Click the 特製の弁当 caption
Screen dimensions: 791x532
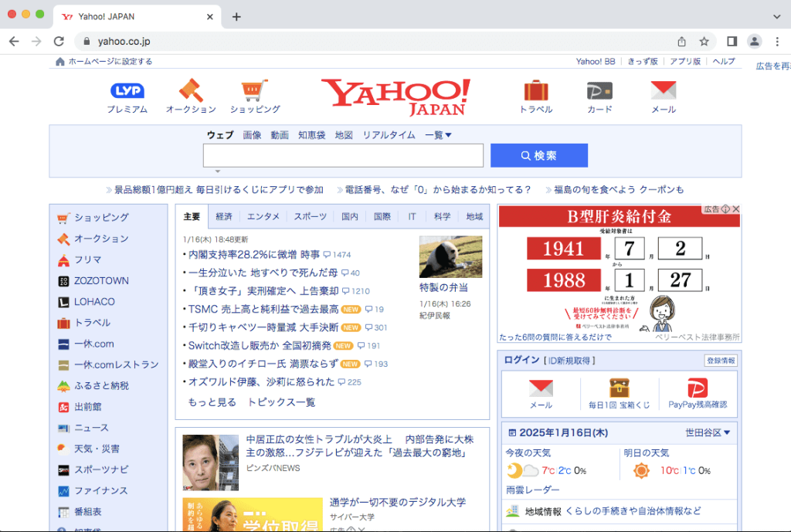point(444,287)
